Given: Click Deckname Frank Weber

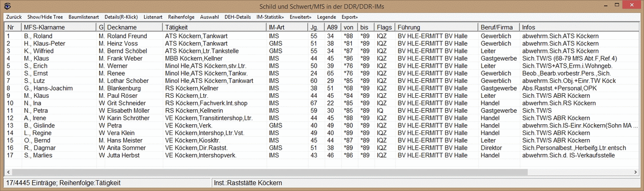Looking at the screenshot, I should (x=124, y=58).
